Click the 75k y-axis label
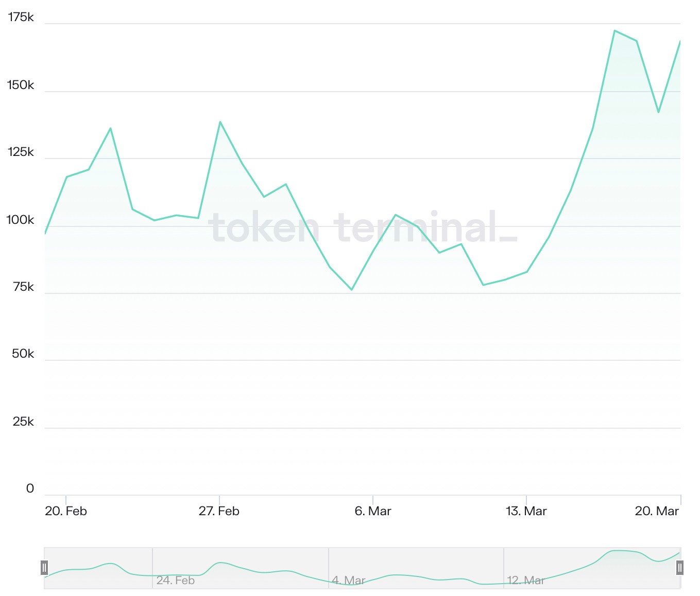 23,287
